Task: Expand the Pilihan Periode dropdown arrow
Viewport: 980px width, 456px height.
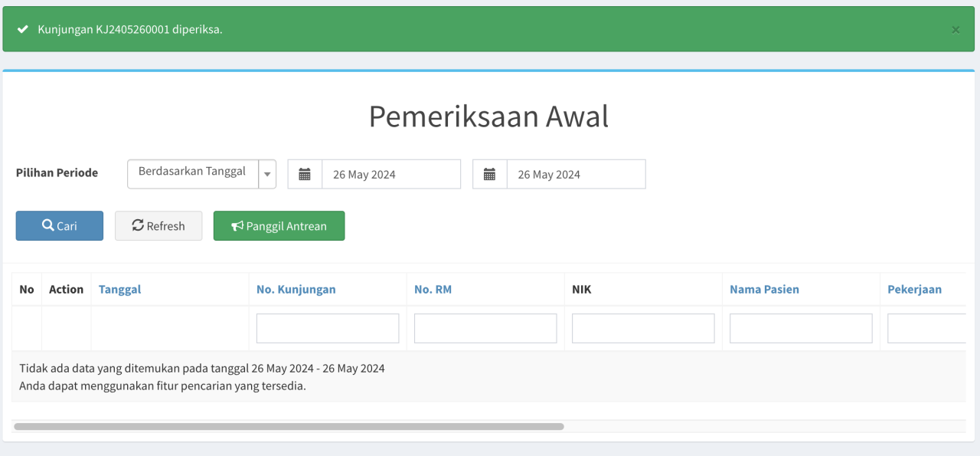Action: click(x=267, y=174)
